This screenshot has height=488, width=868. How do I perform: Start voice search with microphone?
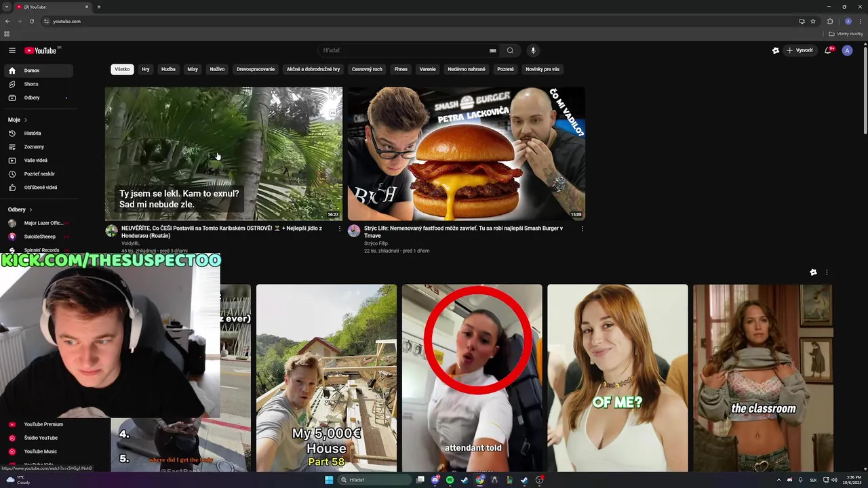pyautogui.click(x=533, y=50)
